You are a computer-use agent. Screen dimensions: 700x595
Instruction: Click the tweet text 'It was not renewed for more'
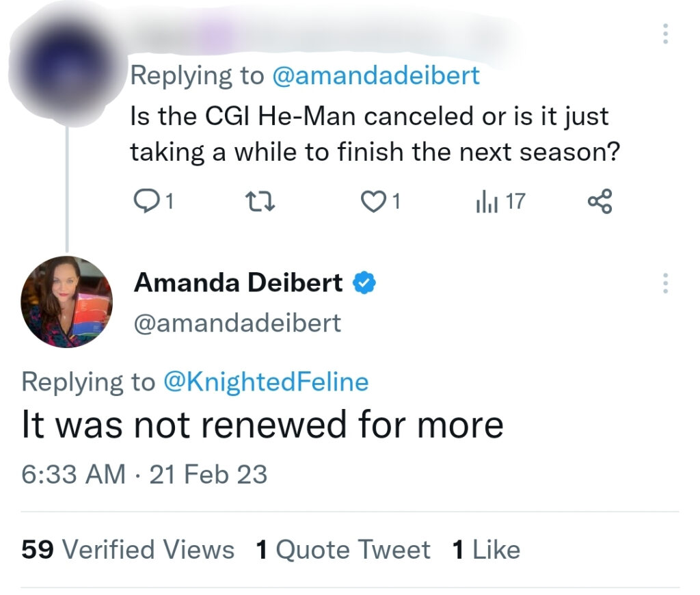(x=262, y=425)
